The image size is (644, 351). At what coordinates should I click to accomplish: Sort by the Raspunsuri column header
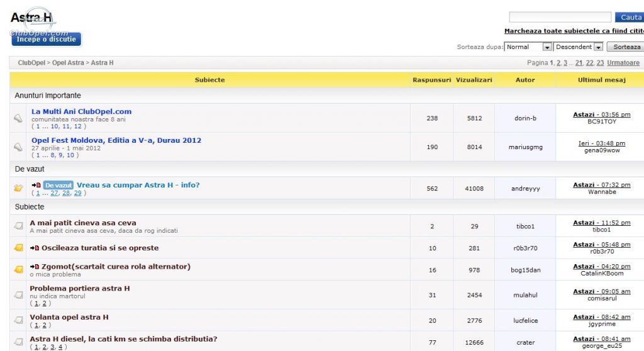[x=431, y=80]
